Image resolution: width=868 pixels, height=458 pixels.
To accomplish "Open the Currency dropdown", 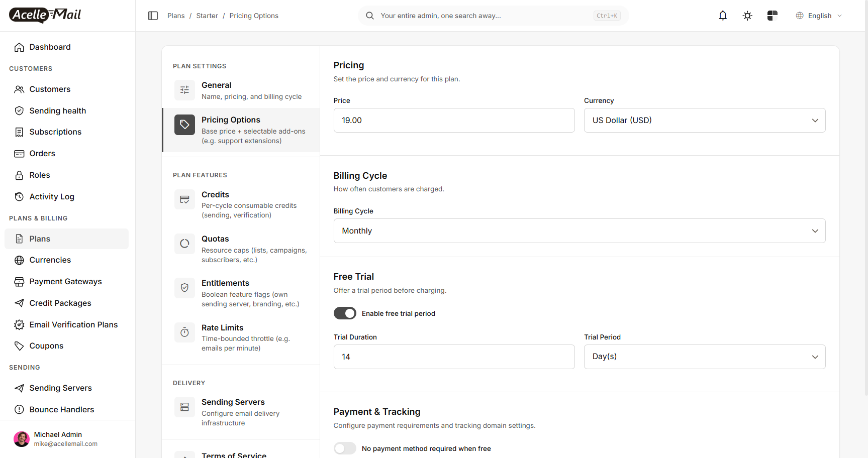I will (x=705, y=121).
